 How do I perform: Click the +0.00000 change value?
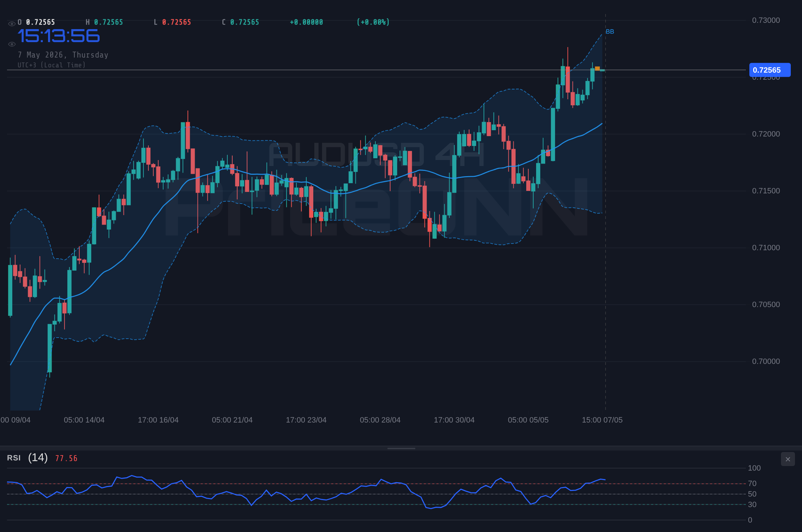pyautogui.click(x=306, y=22)
